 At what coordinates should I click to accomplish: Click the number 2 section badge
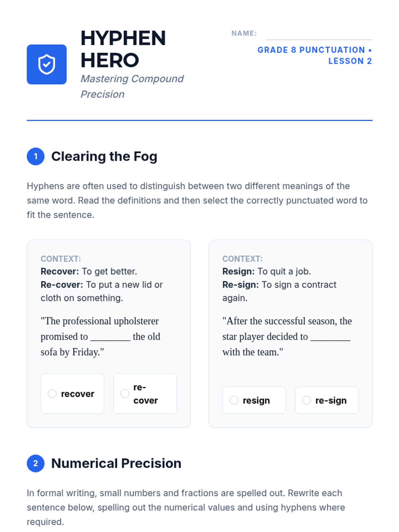pyautogui.click(x=36, y=464)
